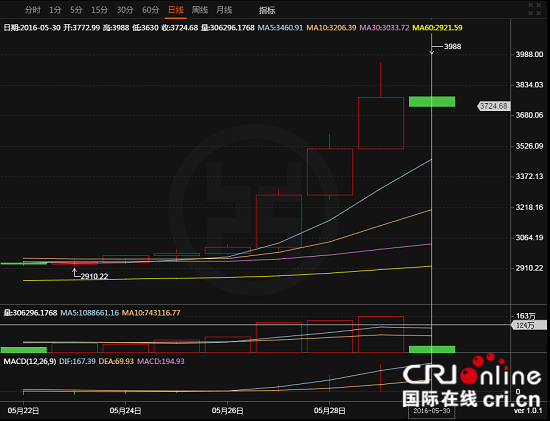Open the 指标 indicators menu

(267, 11)
